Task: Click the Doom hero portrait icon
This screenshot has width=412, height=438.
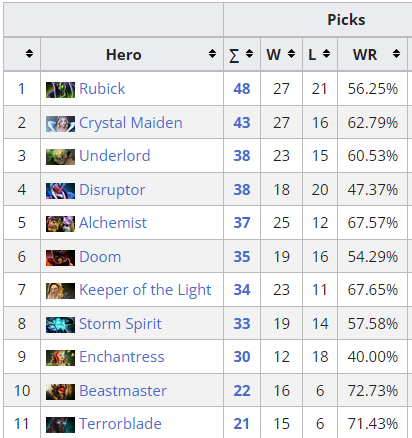Action: click(x=60, y=258)
